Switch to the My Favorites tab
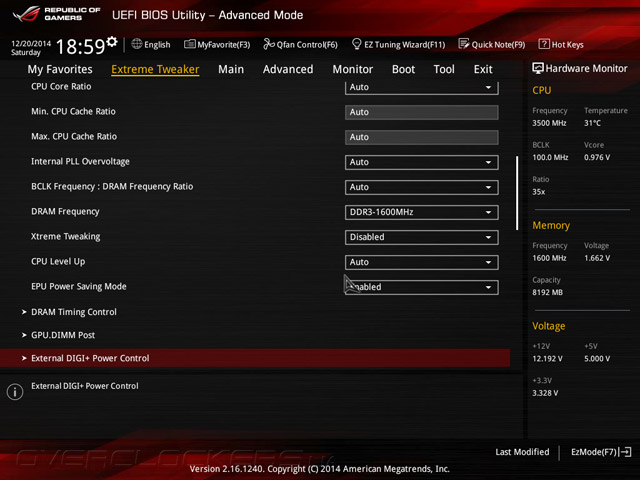This screenshot has height=480, width=640. tap(60, 69)
